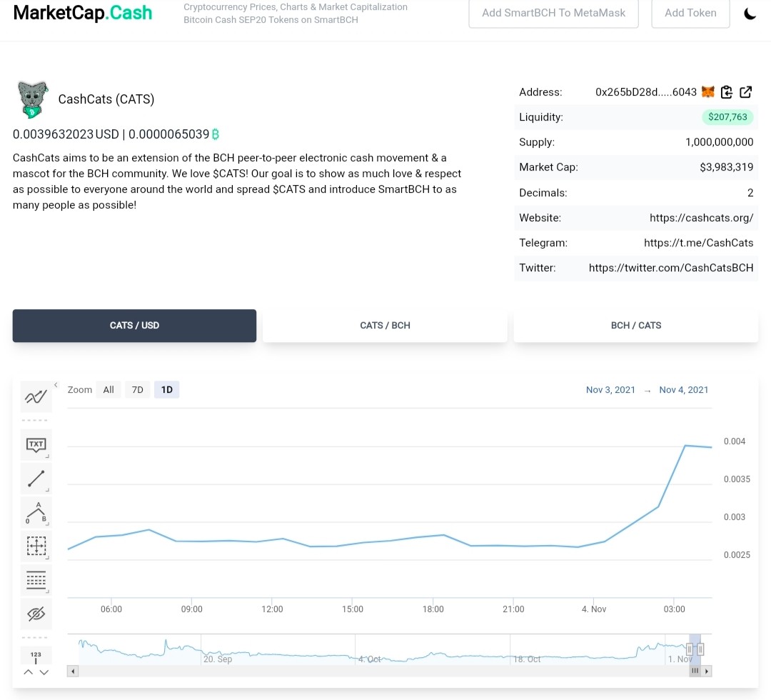Viewport: 771px width, 700px height.
Task: Select the A-B crooked line tool
Action: [36, 513]
